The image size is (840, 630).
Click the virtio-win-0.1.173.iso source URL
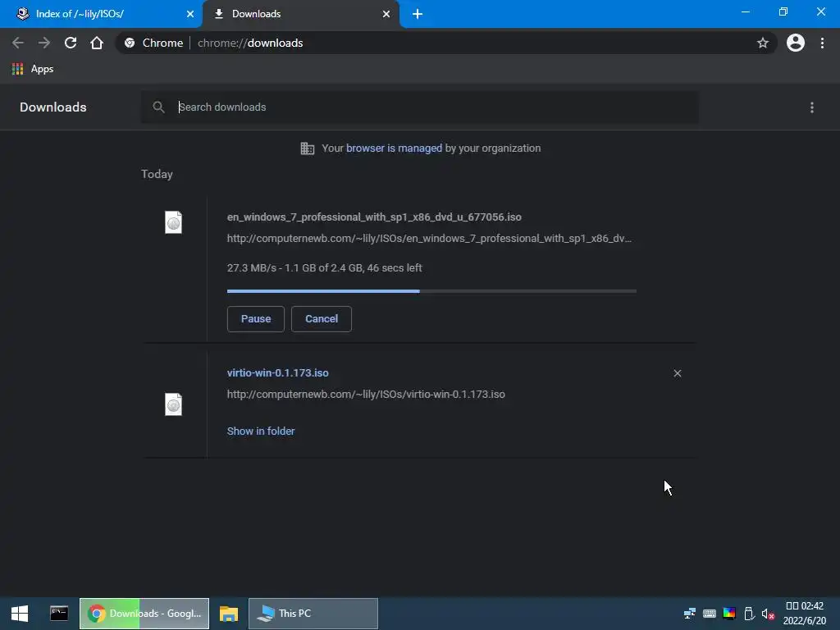click(x=366, y=395)
